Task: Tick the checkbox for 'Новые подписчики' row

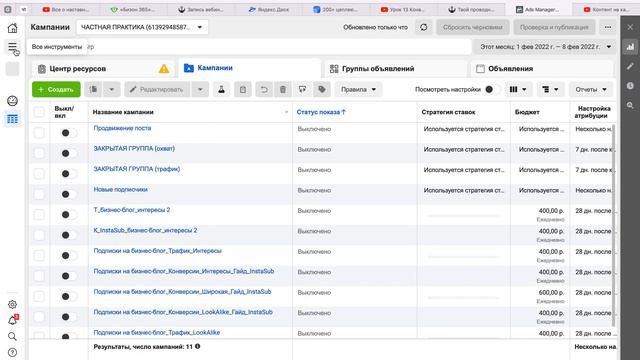Action: [x=39, y=194]
